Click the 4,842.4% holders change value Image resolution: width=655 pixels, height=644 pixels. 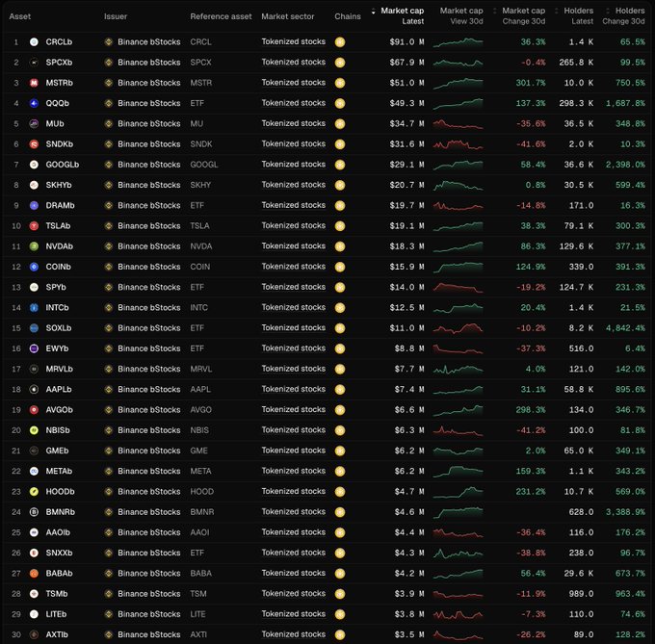[625, 328]
